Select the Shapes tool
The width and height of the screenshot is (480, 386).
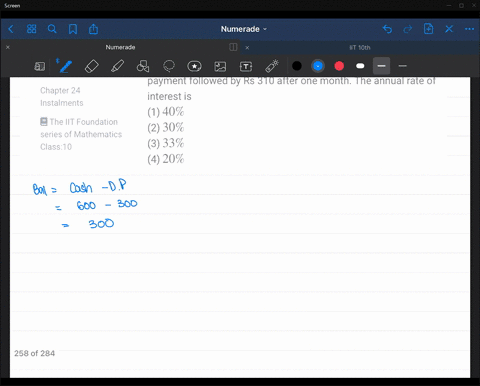click(143, 66)
